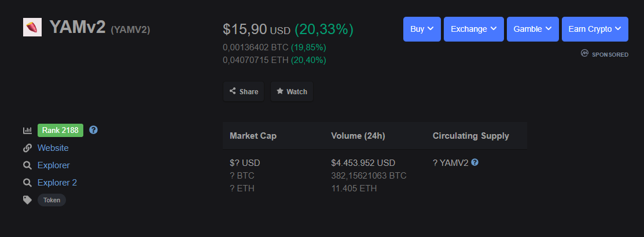This screenshot has width=644, height=237.
Task: Click the circulating supply help icon
Action: point(475,162)
